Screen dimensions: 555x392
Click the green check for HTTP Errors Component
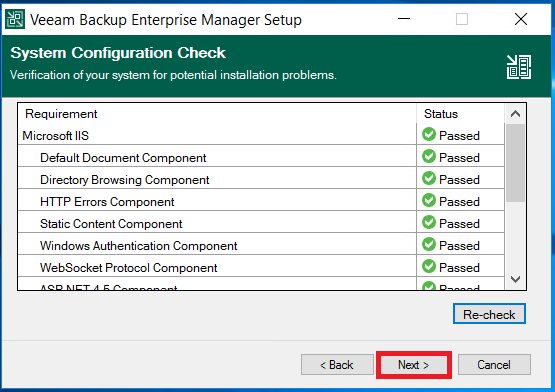pos(429,200)
